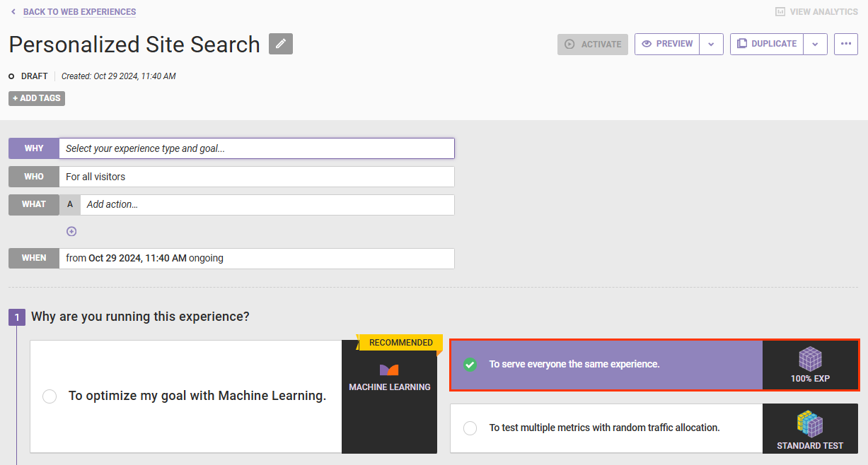Viewport: 868px width, 465px height.
Task: Click the Add Tags button
Action: coord(37,98)
